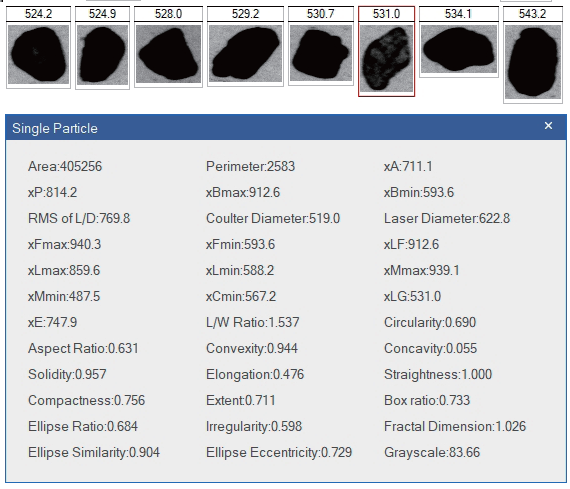This screenshot has height=489, width=570.
Task: Click the xLG:531.0 value
Action: pos(413,296)
